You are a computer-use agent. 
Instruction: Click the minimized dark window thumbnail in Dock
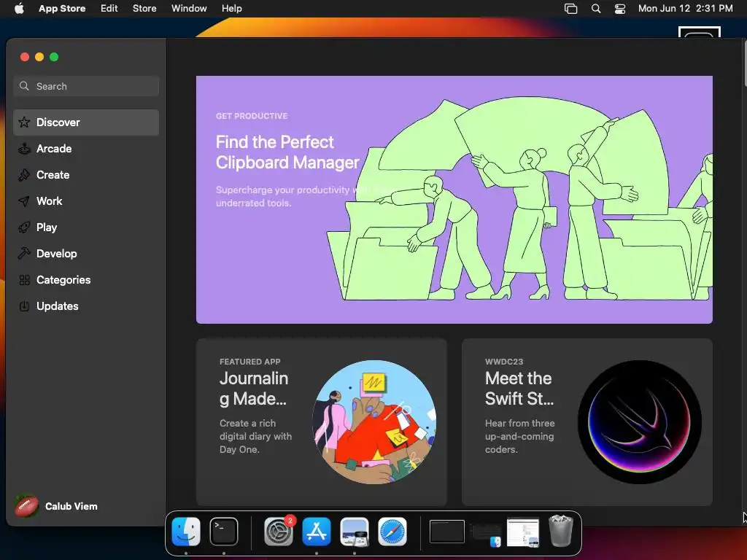click(447, 532)
